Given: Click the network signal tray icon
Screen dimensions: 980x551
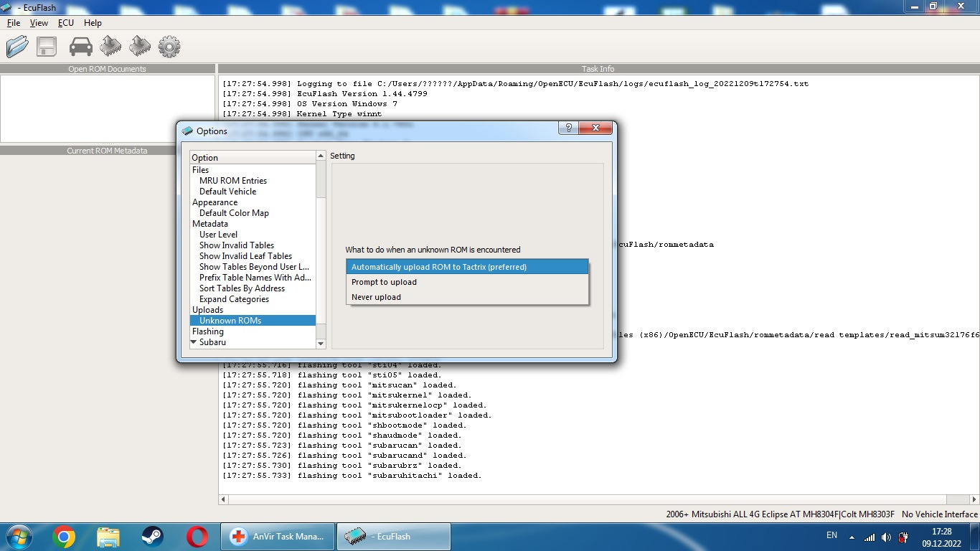Looking at the screenshot, I should pyautogui.click(x=870, y=537).
